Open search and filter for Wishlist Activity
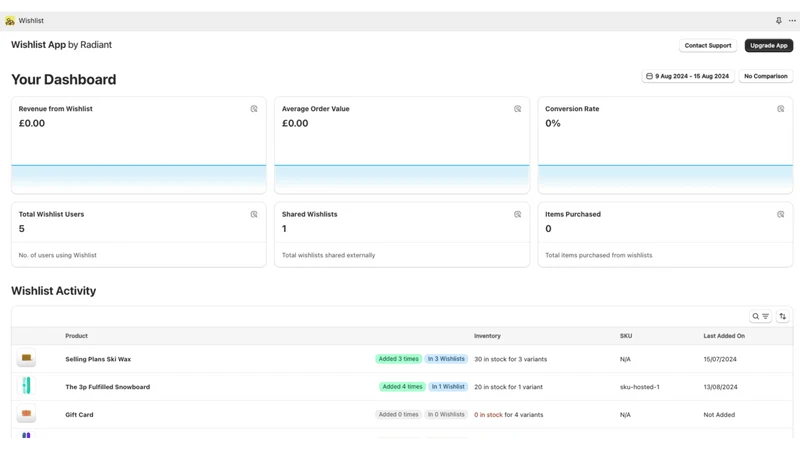 [760, 316]
